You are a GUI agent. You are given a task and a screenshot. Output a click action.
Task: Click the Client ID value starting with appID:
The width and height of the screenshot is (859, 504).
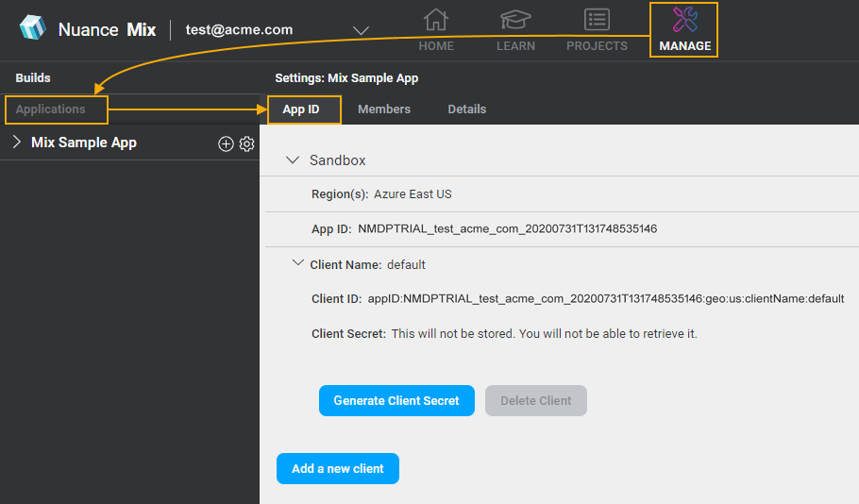point(606,299)
